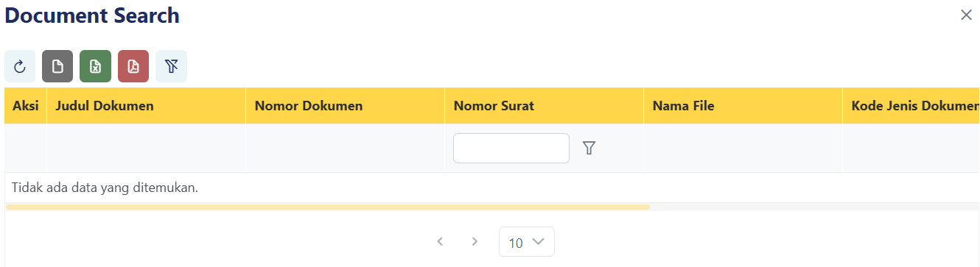Clear all filters using the crossed funnel icon
Screen dimensions: 980x267
tap(171, 66)
